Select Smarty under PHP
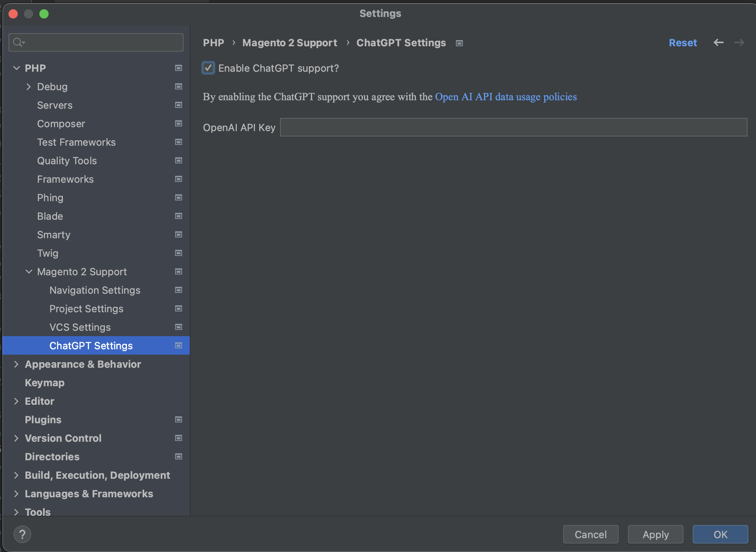This screenshot has width=756, height=552. click(x=54, y=235)
